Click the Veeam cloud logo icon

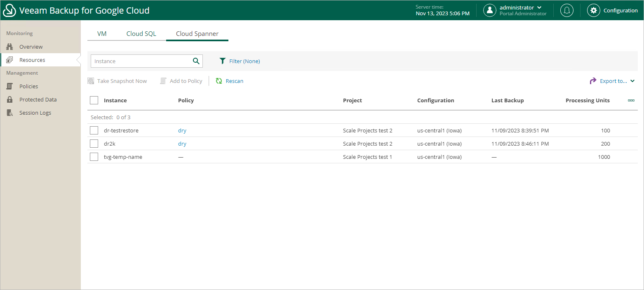pyautogui.click(x=9, y=10)
